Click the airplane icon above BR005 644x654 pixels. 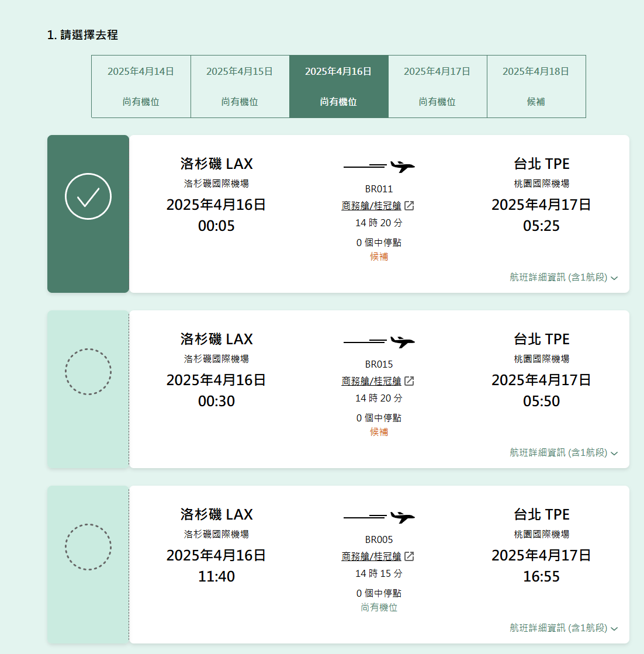[402, 517]
